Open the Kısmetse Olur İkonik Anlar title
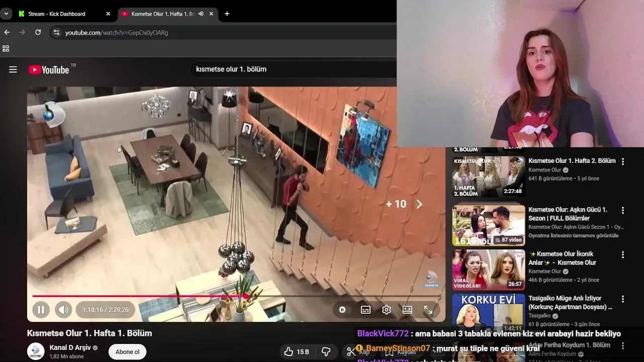Screen dimensions: 644x362 [x=562, y=258]
